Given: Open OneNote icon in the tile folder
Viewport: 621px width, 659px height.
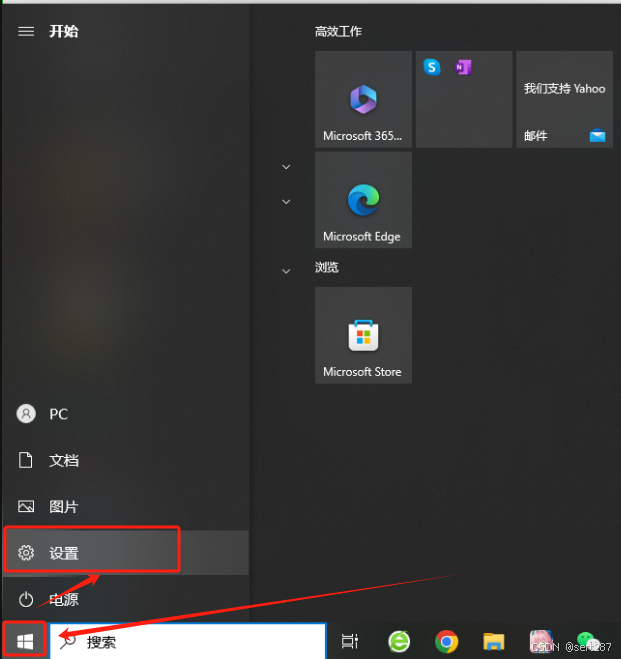Looking at the screenshot, I should click(x=463, y=67).
